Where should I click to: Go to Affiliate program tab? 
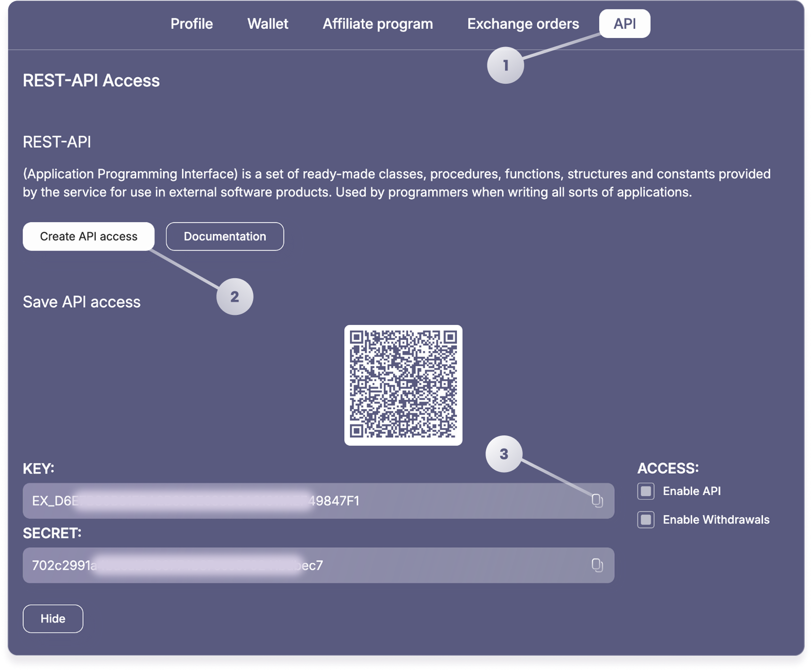click(x=377, y=24)
